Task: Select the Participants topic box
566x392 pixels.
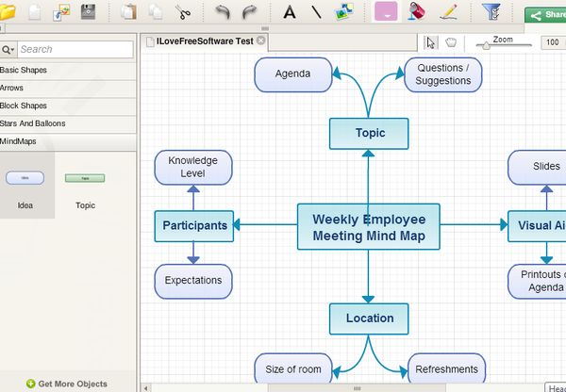Action: (x=194, y=226)
